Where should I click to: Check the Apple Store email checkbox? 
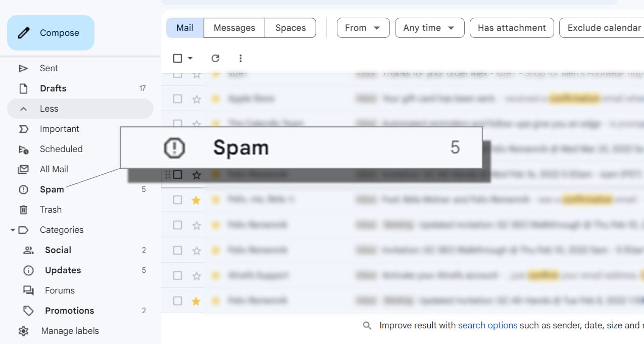pos(177,99)
